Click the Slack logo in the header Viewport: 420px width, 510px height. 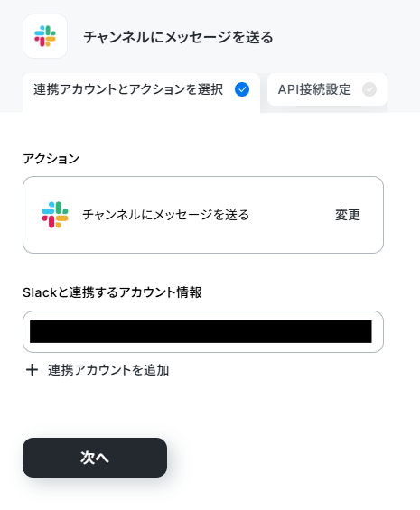coord(45,36)
